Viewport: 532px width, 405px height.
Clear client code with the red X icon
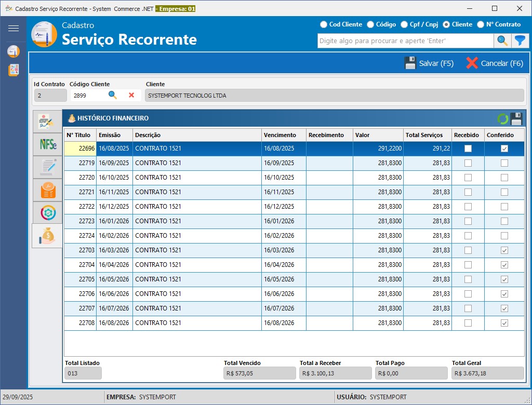131,95
